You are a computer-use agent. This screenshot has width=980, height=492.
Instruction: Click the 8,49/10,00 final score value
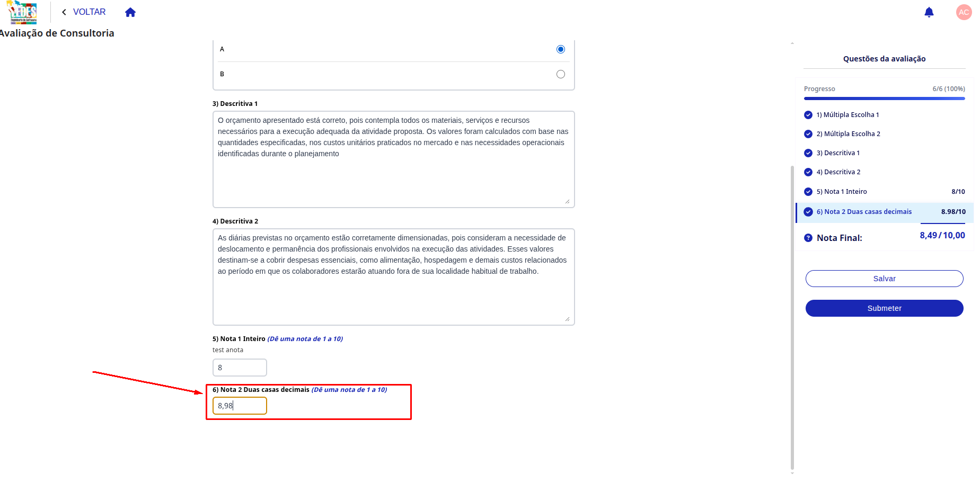942,235
